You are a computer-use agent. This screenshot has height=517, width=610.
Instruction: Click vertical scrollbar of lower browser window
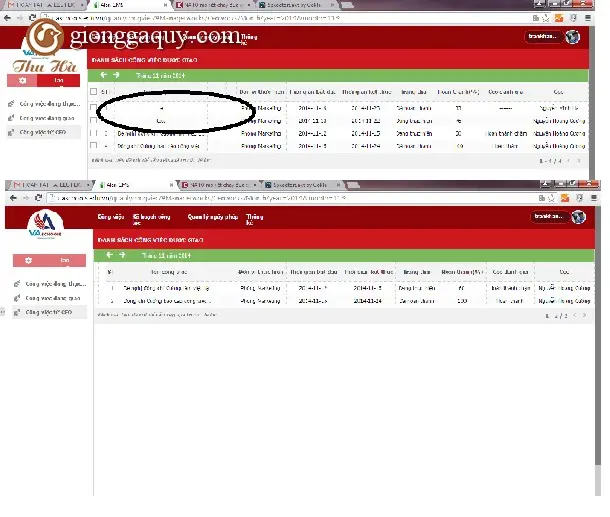[x=598, y=335]
